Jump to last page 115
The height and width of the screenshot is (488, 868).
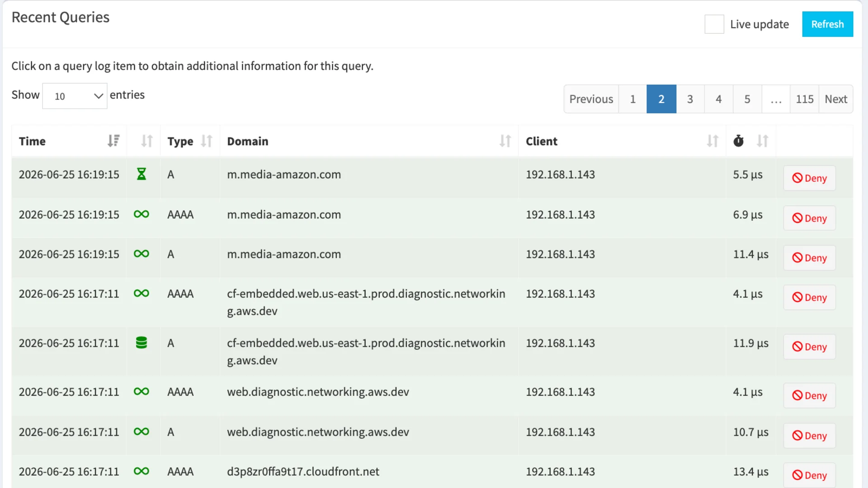(805, 99)
